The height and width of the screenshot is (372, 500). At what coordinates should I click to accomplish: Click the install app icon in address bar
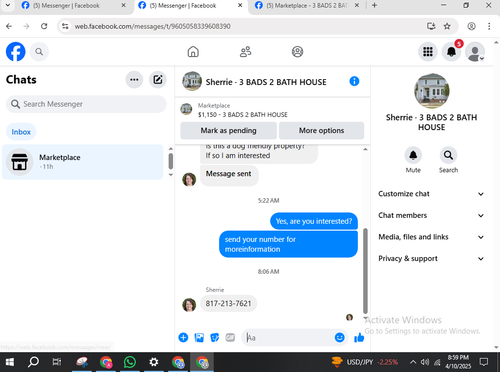pyautogui.click(x=431, y=26)
